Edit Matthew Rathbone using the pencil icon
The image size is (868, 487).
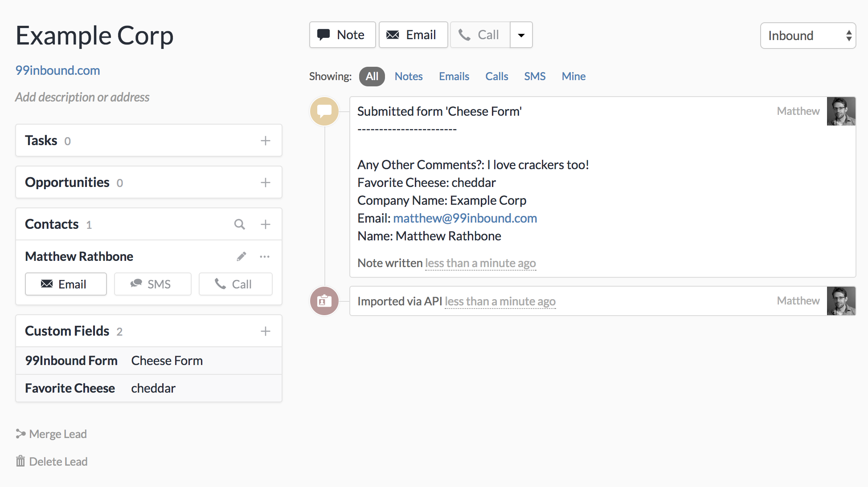(x=242, y=256)
